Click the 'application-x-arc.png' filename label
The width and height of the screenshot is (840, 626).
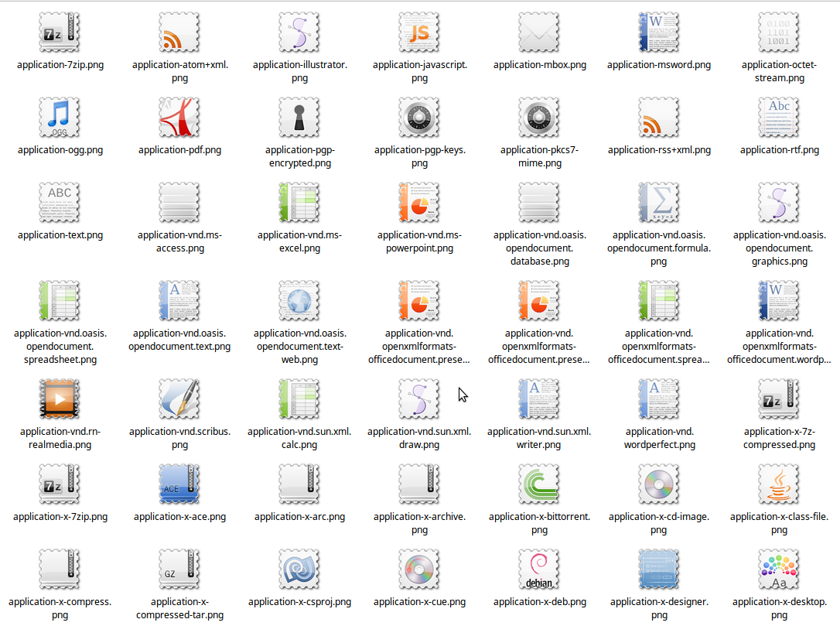[x=299, y=517]
